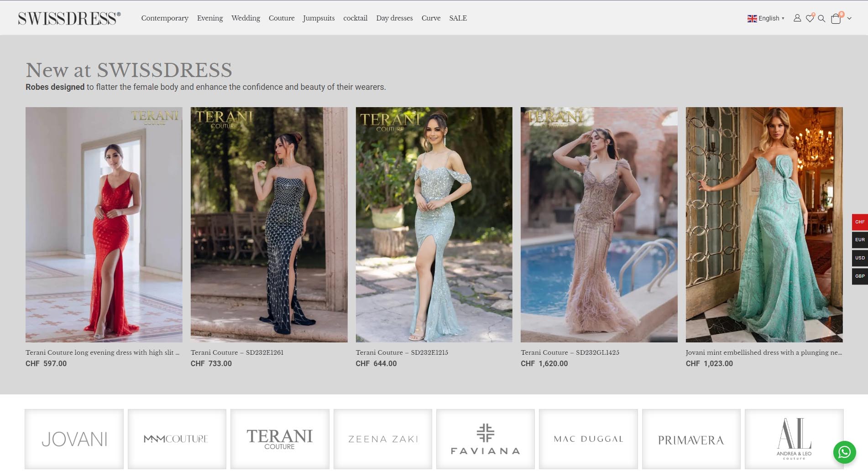
Task: Open WhatsApp chat button
Action: point(844,452)
